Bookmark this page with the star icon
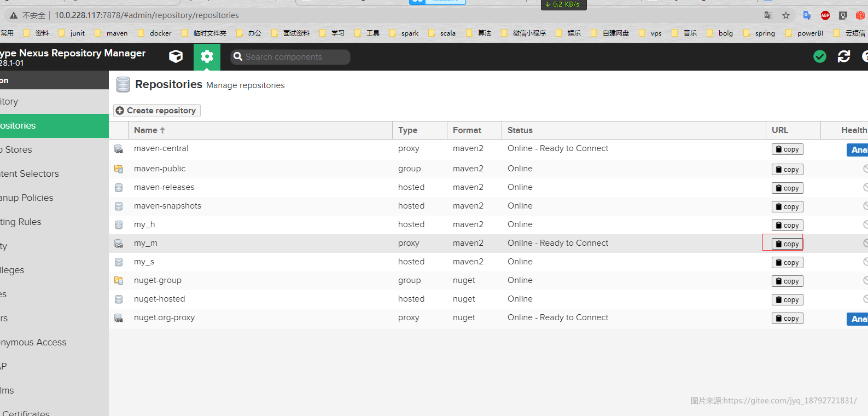Viewport: 868px width, 416px height. (x=786, y=15)
